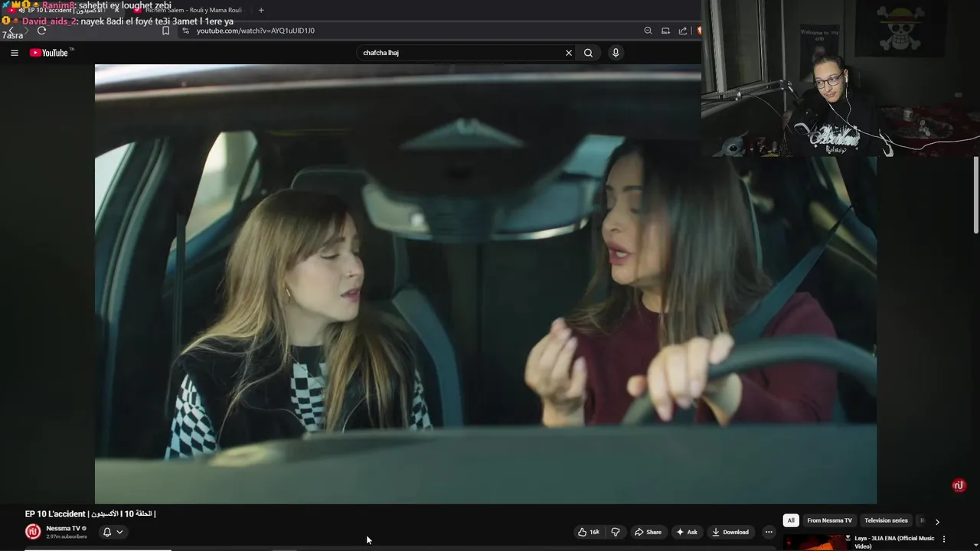This screenshot has height=551, width=980.
Task: Select the From Nessma TV chip
Action: click(829, 520)
